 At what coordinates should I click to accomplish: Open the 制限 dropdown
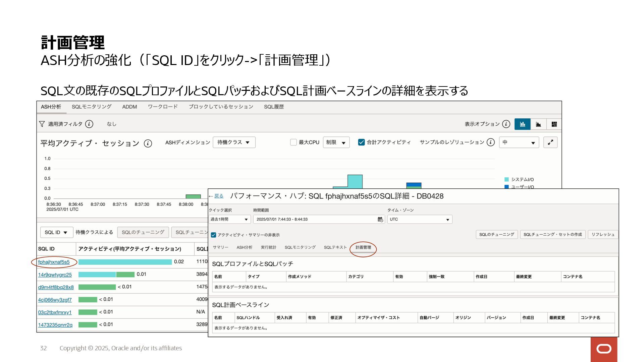(336, 142)
